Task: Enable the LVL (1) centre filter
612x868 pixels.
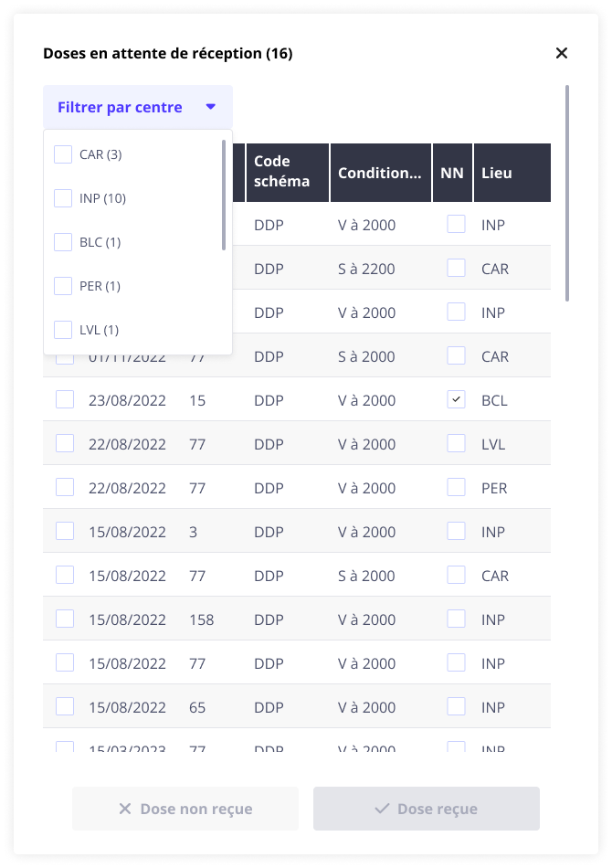Action: coord(63,330)
